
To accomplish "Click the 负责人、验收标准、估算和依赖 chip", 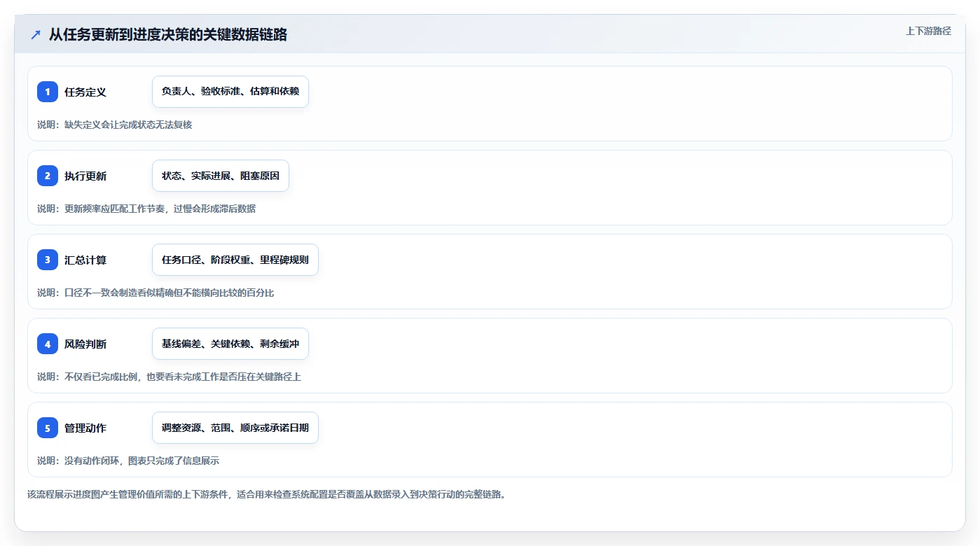I will (230, 92).
